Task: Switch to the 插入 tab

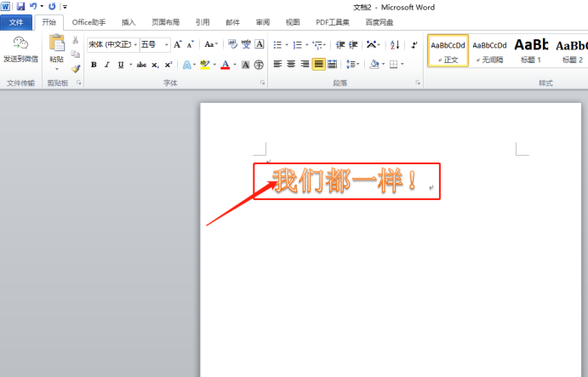Action: pos(128,22)
